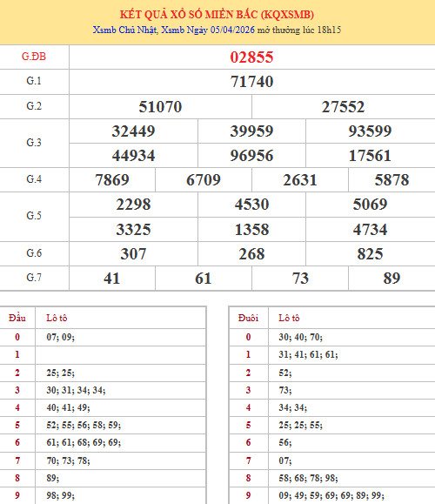Open the Xsmb Chủ Nhật link
Image resolution: width=435 pixels, height=504 pixels.
click(x=124, y=30)
